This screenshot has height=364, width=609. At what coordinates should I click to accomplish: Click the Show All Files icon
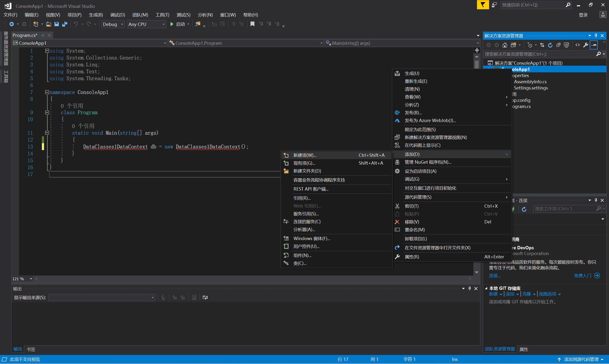click(x=566, y=45)
